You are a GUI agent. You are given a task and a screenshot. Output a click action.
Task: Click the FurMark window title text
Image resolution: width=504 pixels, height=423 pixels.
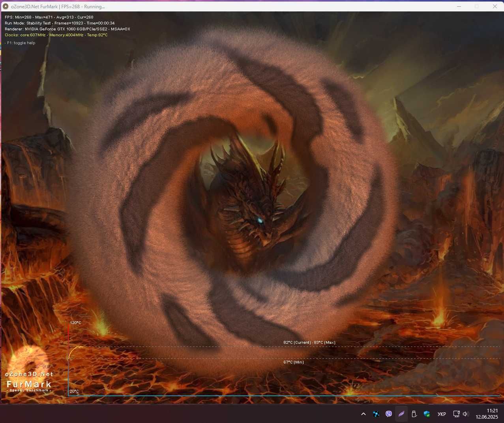coord(58,7)
